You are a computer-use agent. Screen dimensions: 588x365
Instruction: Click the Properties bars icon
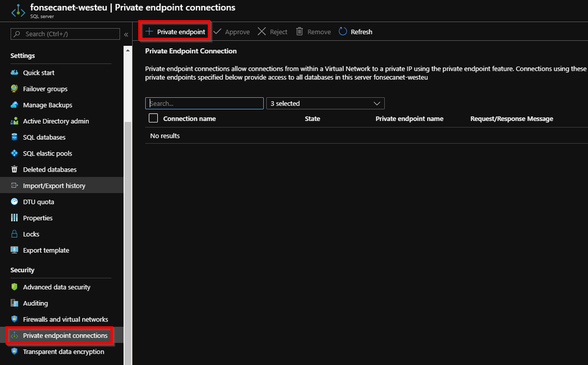pos(14,218)
